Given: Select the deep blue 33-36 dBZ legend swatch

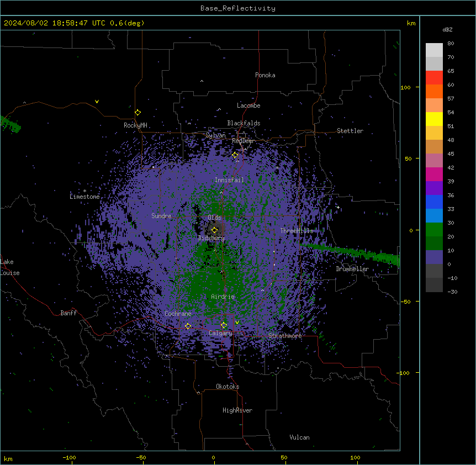Looking at the screenshot, I should (x=434, y=202).
